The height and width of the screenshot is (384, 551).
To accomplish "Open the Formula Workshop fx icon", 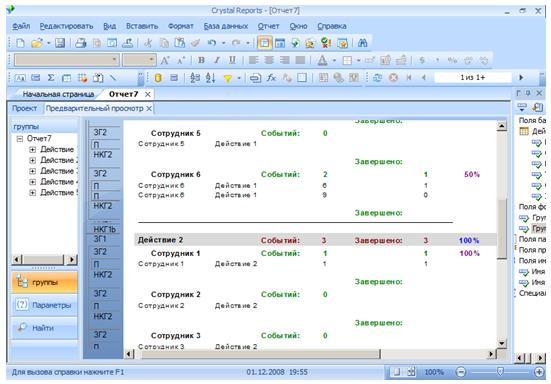I will pyautogui.click(x=271, y=78).
